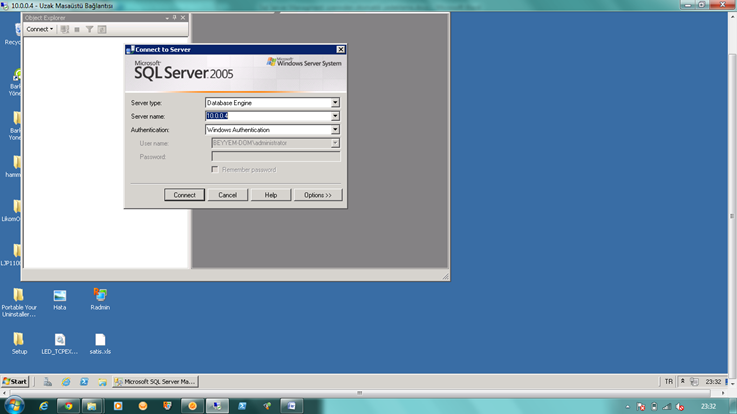Select the Setup folder on desktop
The width and height of the screenshot is (737, 414).
click(19, 343)
